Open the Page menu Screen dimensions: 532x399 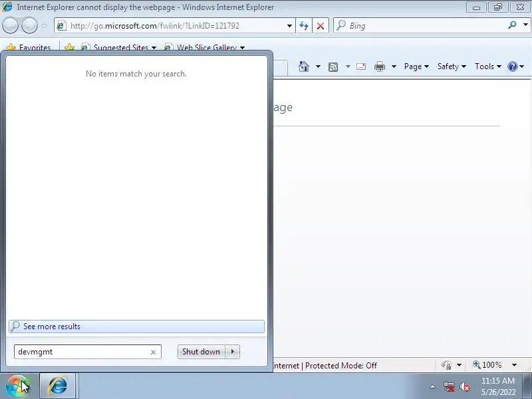coord(416,66)
